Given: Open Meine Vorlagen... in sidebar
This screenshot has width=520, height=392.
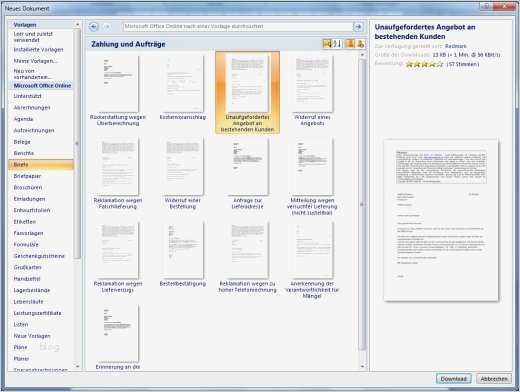Looking at the screenshot, I should click(x=35, y=61).
